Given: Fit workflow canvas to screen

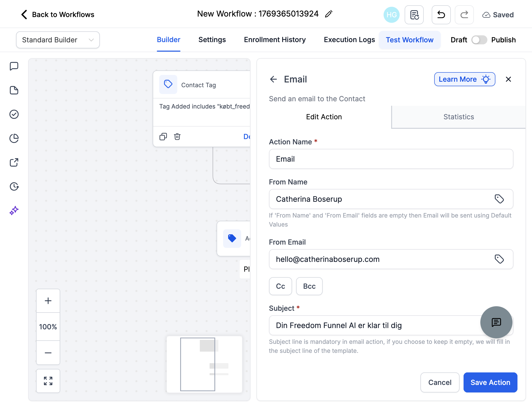Looking at the screenshot, I should [48, 381].
